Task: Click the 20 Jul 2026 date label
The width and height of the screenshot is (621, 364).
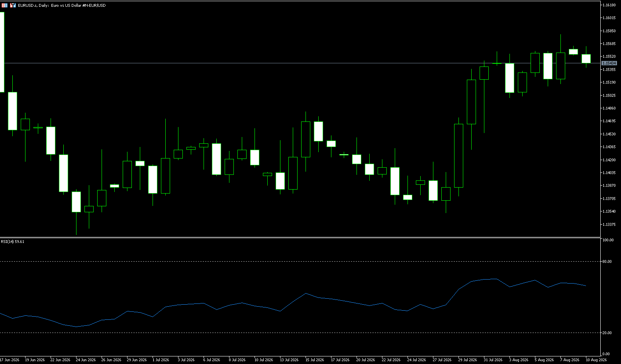Action: pos(366,360)
